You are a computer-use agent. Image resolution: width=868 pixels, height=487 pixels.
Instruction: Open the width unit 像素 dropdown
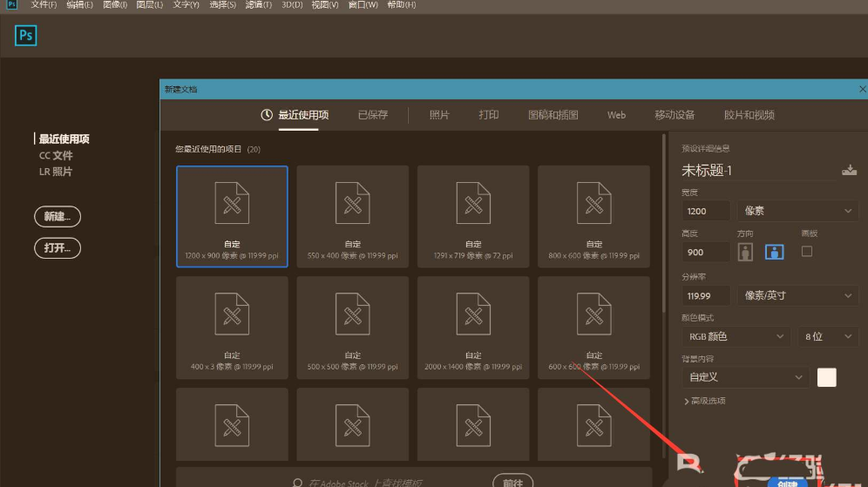click(x=797, y=211)
